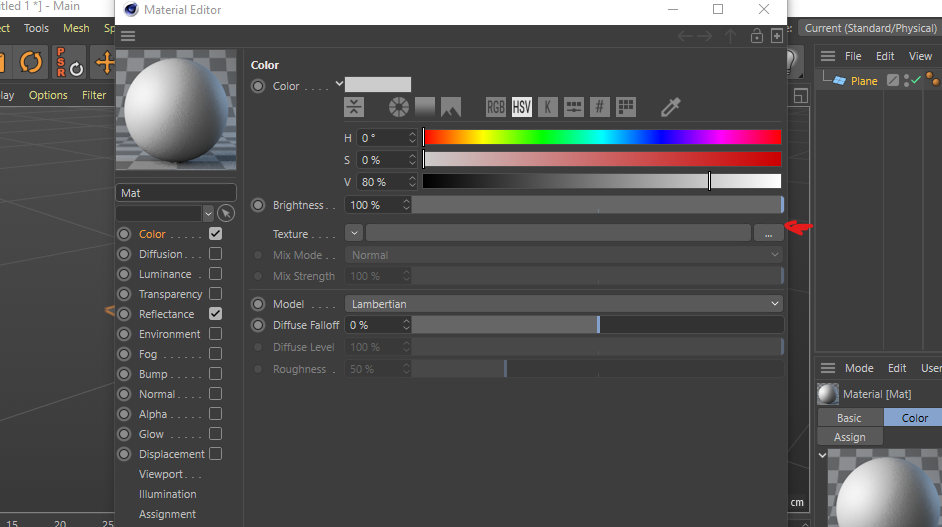Open the Model Lambertian dropdown
Screen dimensions: 942x527
pos(564,304)
